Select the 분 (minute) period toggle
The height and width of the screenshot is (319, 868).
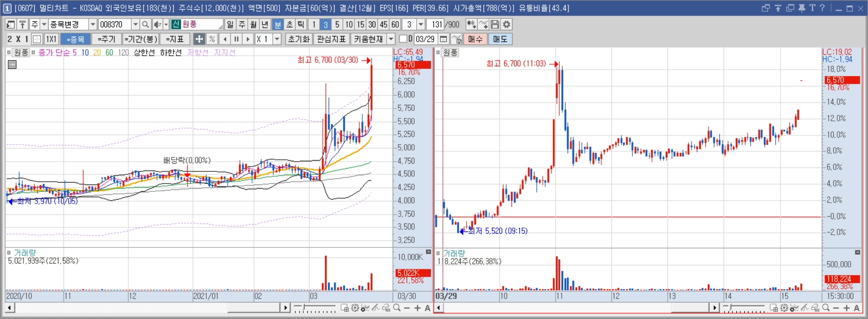click(277, 24)
